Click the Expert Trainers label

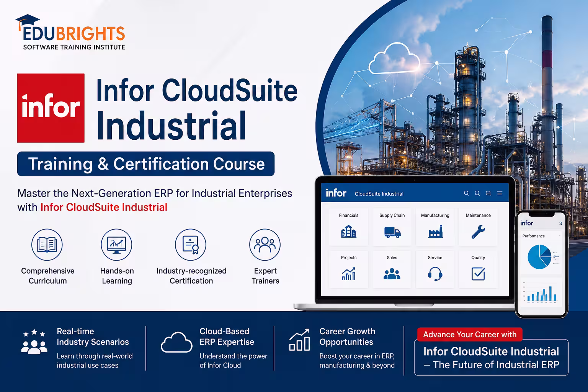pos(265,276)
